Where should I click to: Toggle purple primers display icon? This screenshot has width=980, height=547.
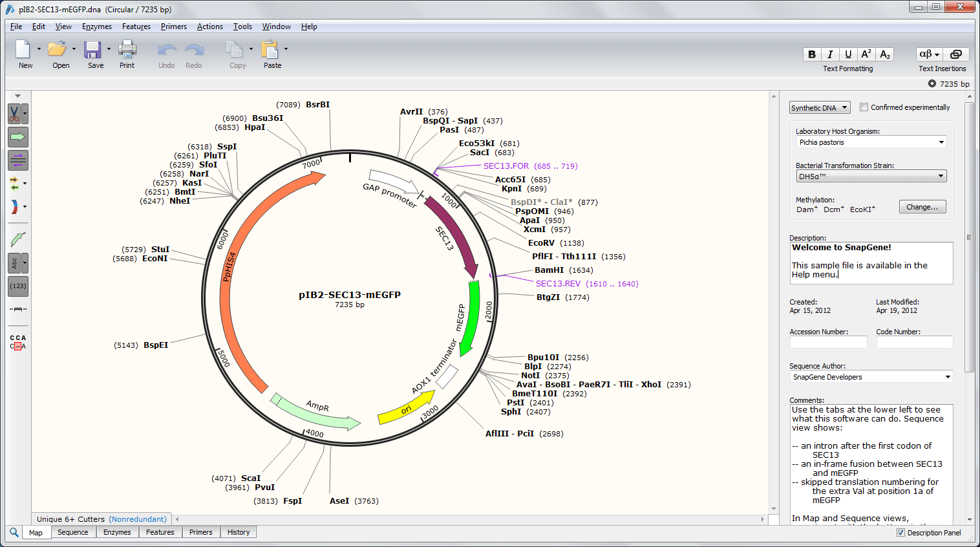pyautogui.click(x=18, y=160)
